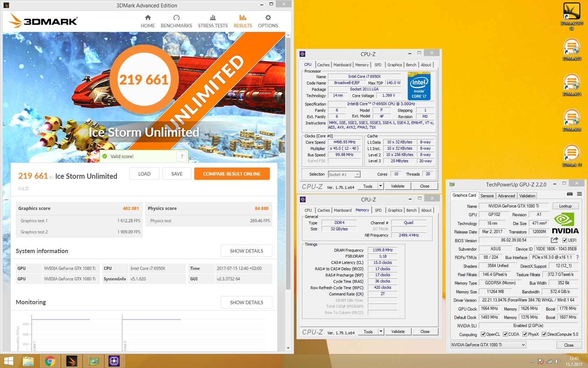Click Close button in lower CPU-Z window
Viewport: 588px width, 368px height.
click(425, 332)
